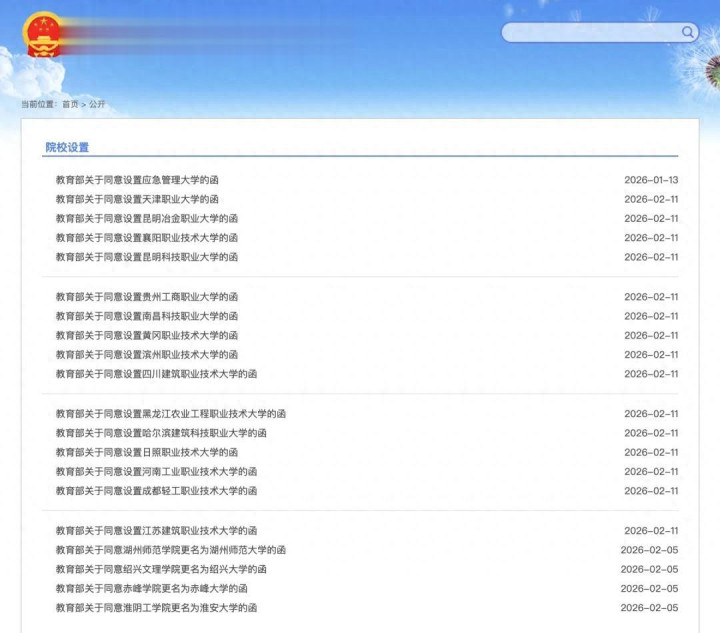
Task: Open 同意设置襄阳职业技术大学的函 link
Action: pos(147,238)
